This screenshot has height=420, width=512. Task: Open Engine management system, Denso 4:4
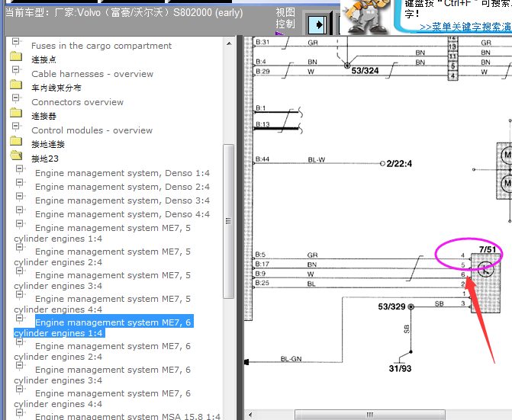122,214
